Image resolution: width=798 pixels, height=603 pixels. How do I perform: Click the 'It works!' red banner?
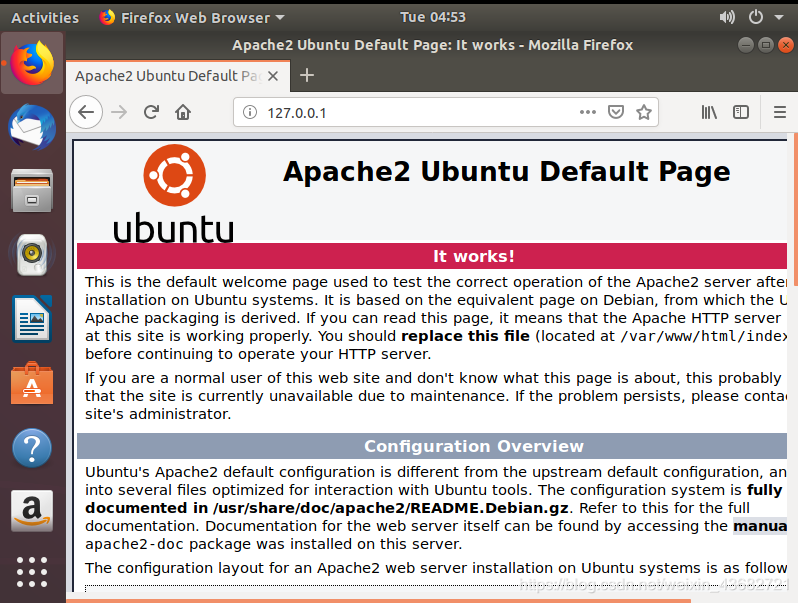(x=432, y=256)
